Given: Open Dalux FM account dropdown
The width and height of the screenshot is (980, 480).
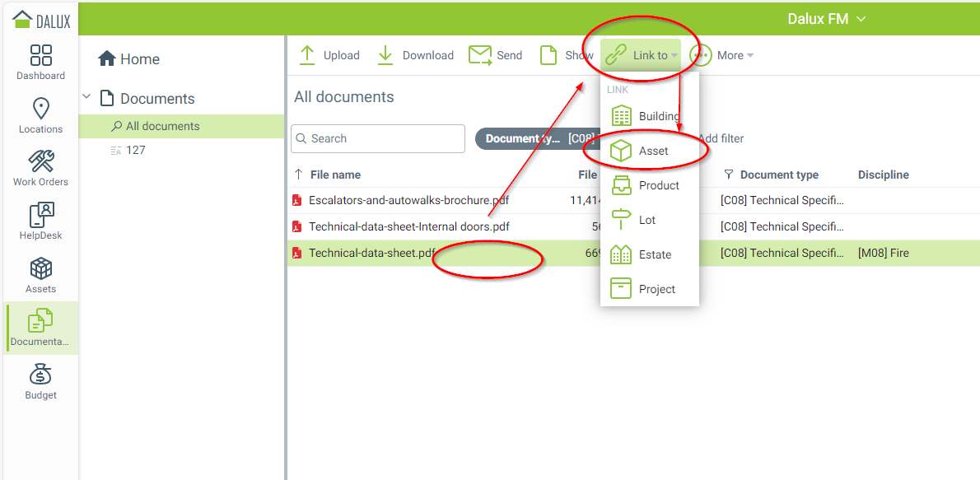Looking at the screenshot, I should [827, 19].
